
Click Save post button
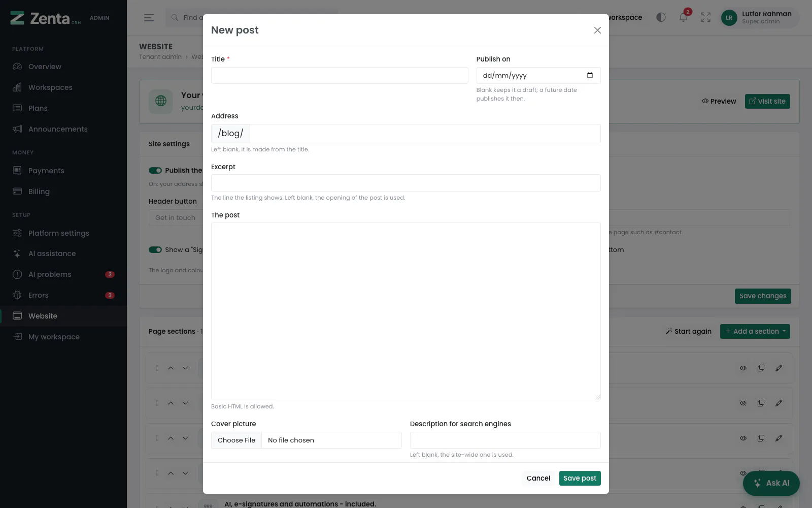click(580, 478)
